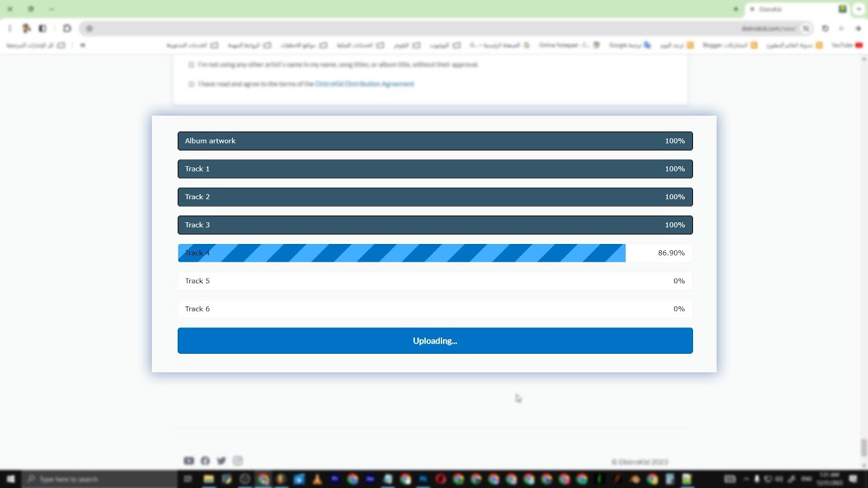Open VLC media player from the taskbar
Viewport: 868px width, 488px height.
[x=317, y=479]
